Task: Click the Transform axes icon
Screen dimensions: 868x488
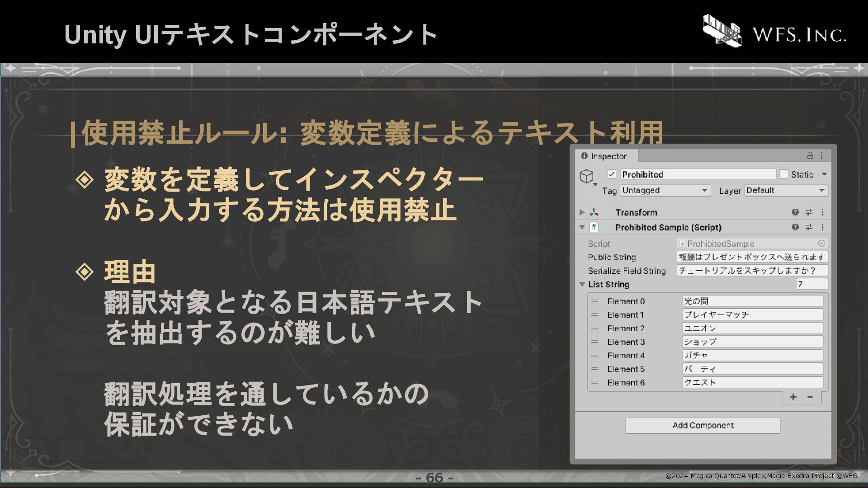Action: coord(594,212)
